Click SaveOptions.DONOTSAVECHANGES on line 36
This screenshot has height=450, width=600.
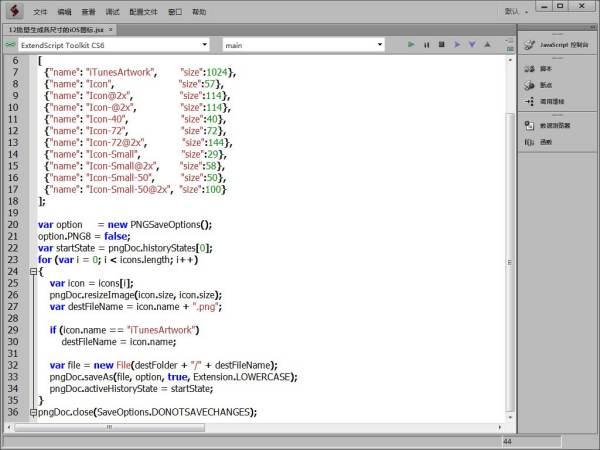(x=174, y=412)
